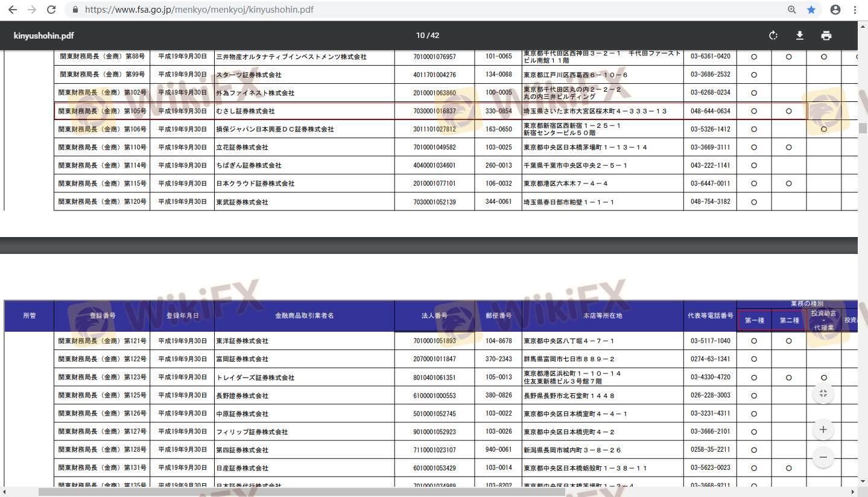The height and width of the screenshot is (497, 868).
Task: Click the 金融商品取引業者名 column header
Action: 305,315
